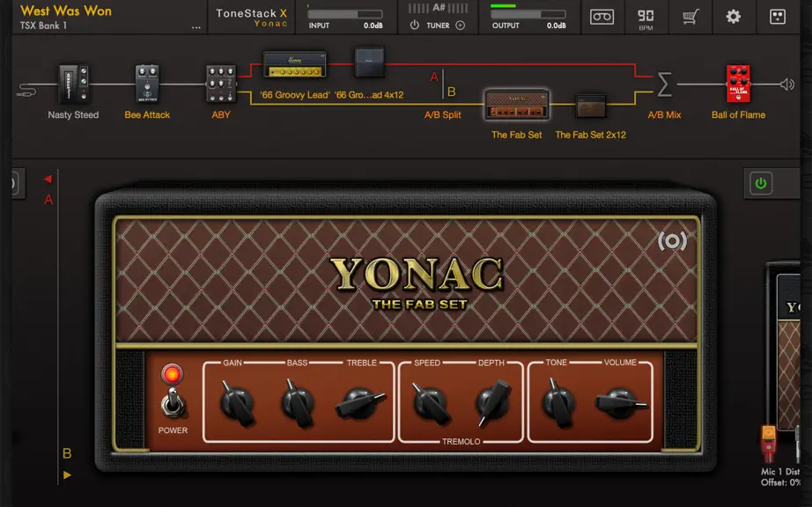Open the West Was Won preset name
Viewport: 812px width, 507px height.
coord(66,11)
